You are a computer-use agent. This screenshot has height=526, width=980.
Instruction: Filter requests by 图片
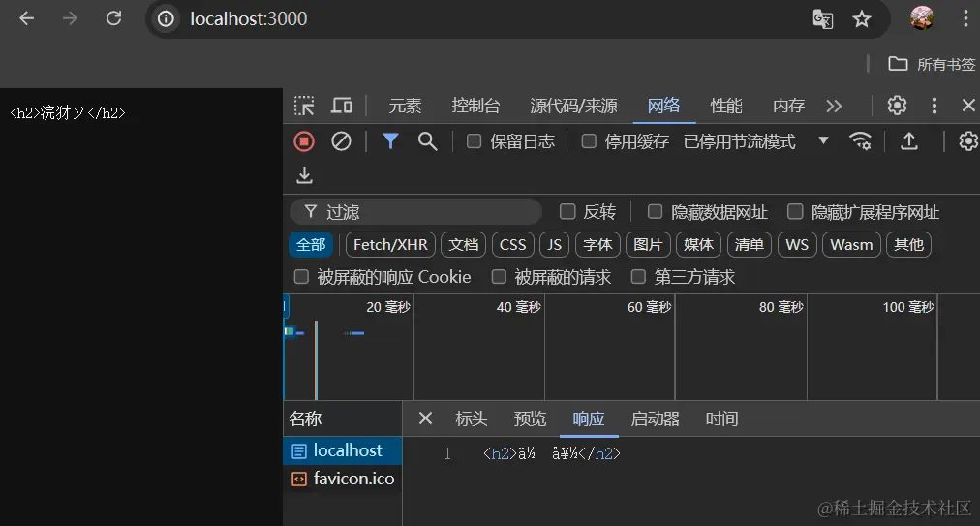[648, 244]
